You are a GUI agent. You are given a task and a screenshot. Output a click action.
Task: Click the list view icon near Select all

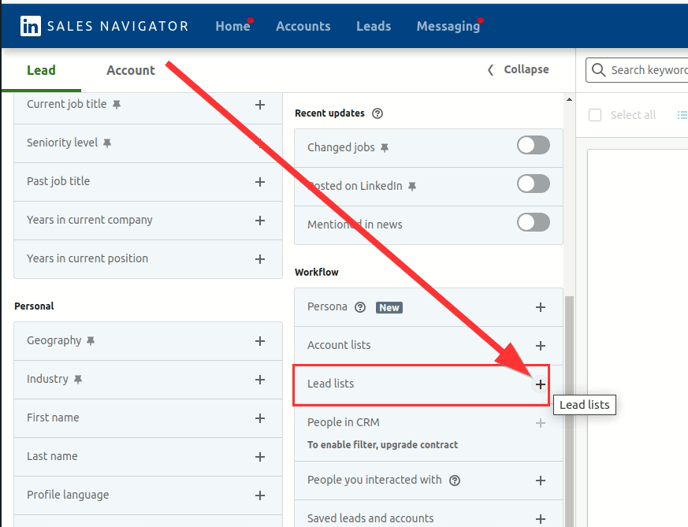tap(682, 115)
